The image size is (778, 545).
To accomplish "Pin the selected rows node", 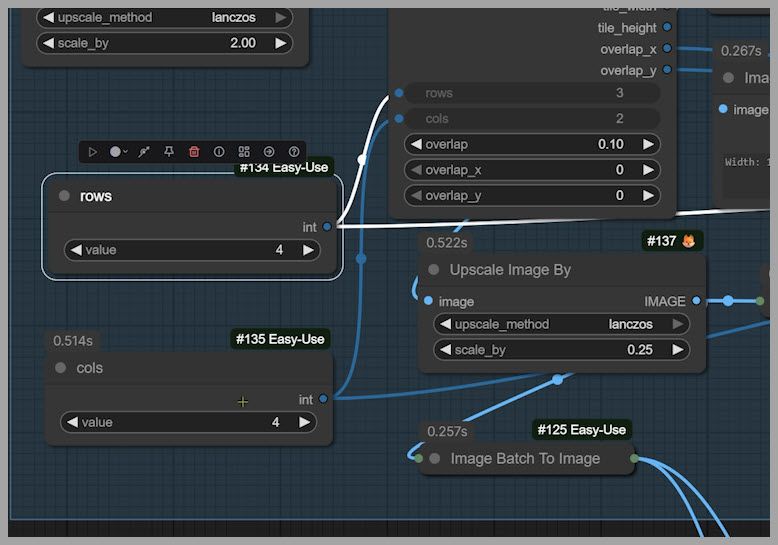I will click(169, 152).
